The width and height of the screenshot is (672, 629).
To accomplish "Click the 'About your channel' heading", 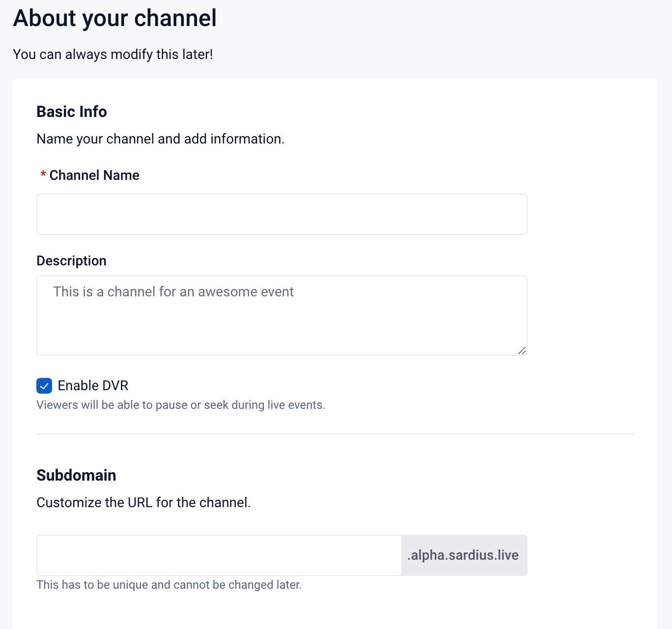I will point(115,18).
